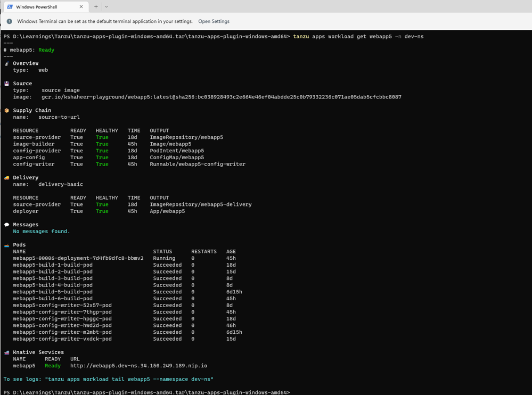
Task: Click the 'tanzu apps workload tail' hint line
Action: coord(109,379)
